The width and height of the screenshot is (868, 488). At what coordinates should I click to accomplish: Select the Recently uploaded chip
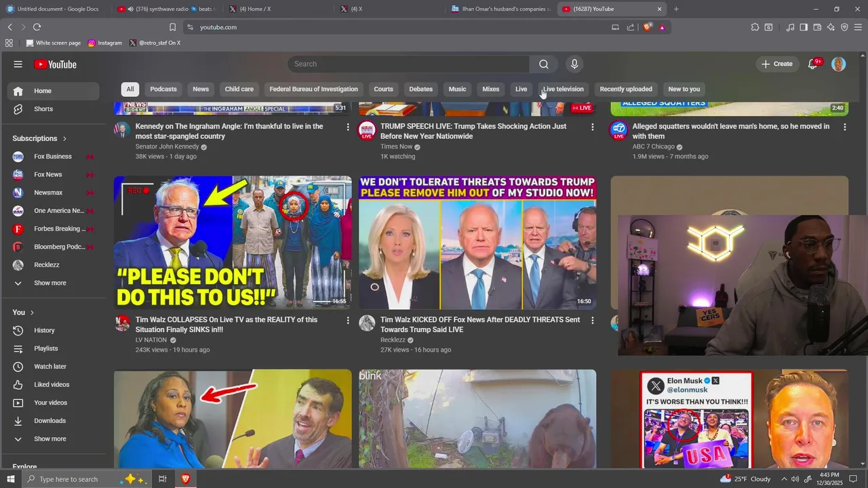pyautogui.click(x=626, y=89)
